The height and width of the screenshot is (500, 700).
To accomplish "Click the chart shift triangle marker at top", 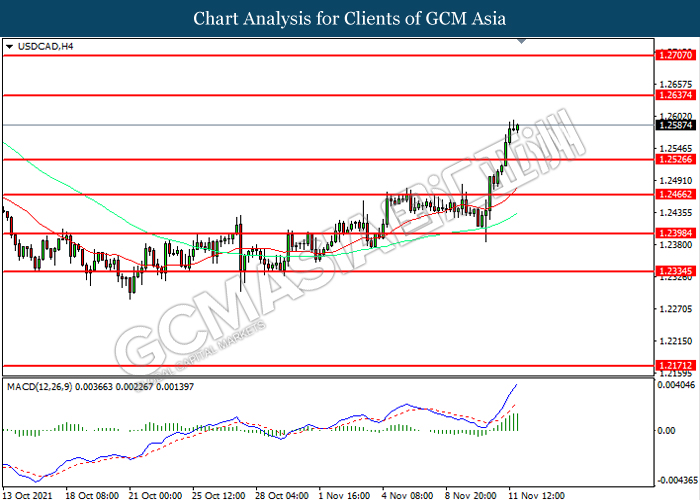I will (521, 42).
